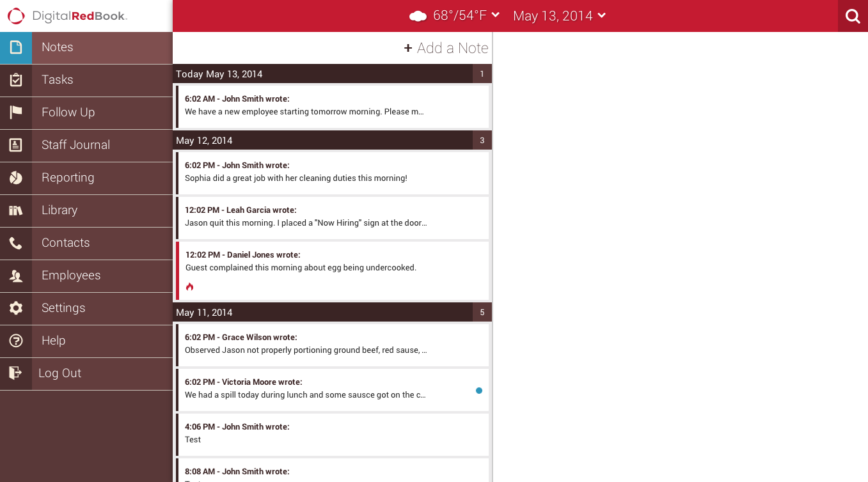868x482 pixels.
Task: Click the Follow Up flag icon
Action: [x=16, y=113]
